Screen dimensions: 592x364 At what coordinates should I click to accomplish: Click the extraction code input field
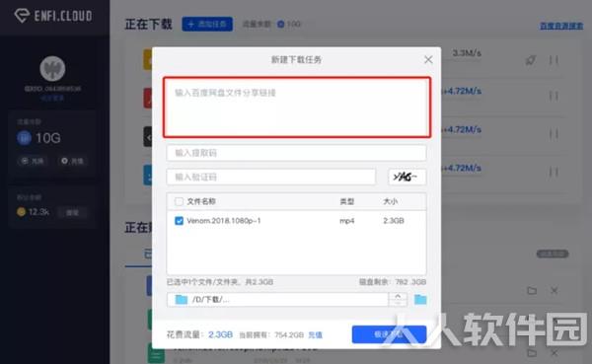296,153
